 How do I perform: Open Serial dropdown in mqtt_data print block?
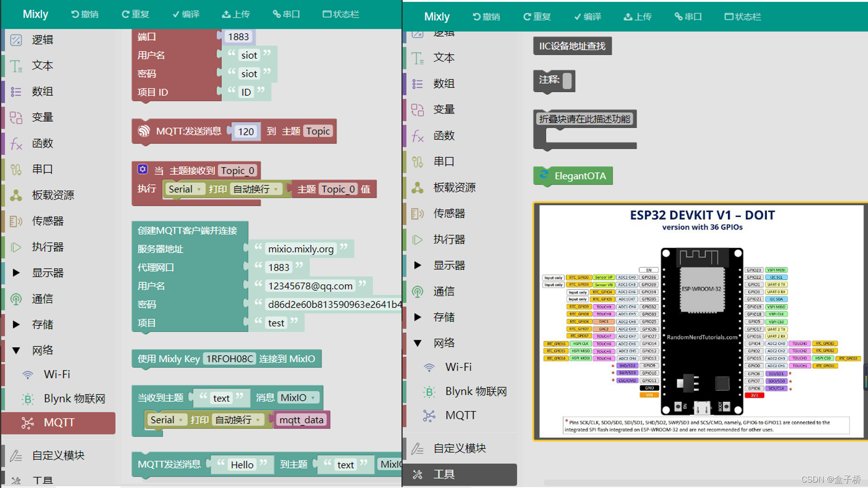coord(166,420)
